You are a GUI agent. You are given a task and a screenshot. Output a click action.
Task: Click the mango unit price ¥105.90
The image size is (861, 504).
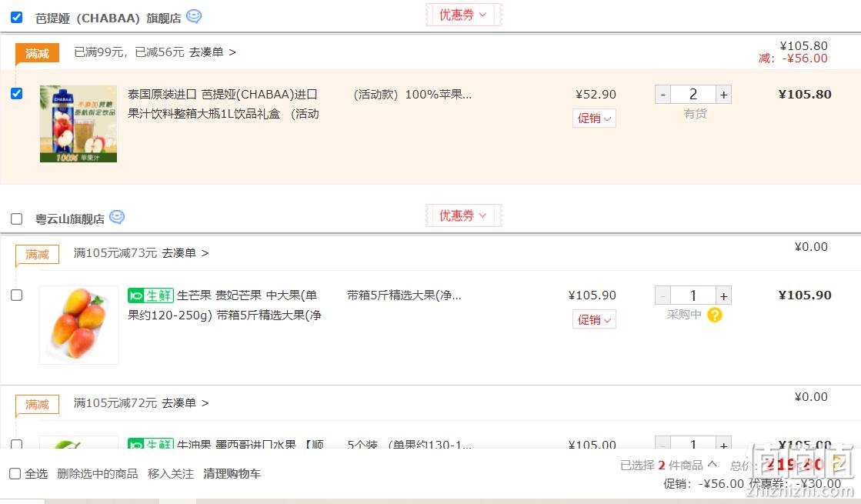(592, 295)
